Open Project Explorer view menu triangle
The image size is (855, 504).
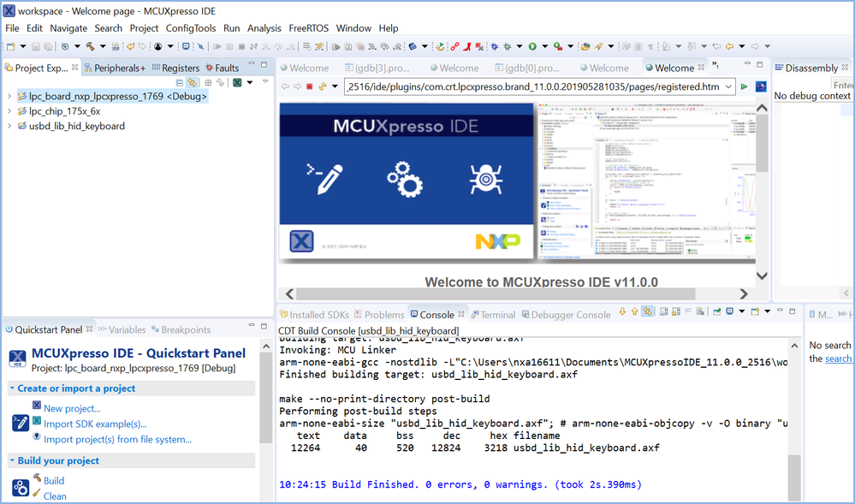coord(265,82)
